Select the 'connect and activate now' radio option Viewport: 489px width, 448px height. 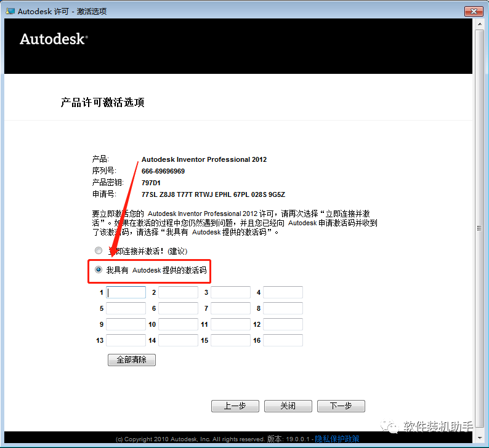tap(99, 250)
